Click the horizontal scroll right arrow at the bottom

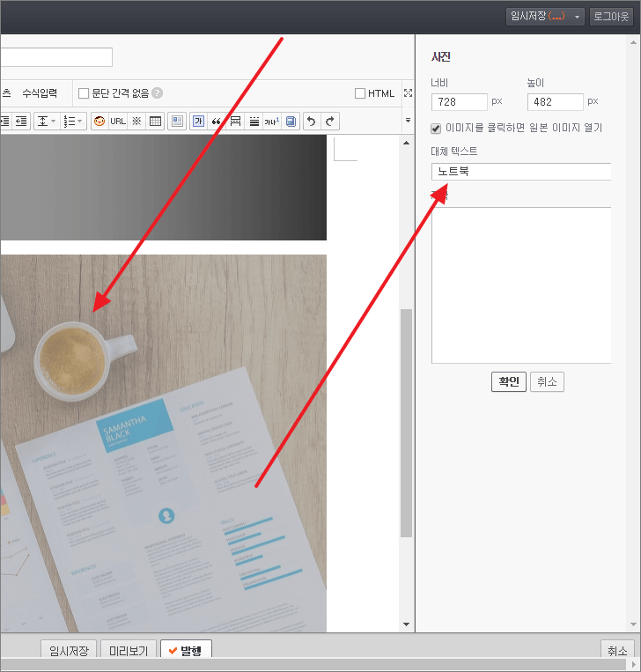[x=634, y=664]
